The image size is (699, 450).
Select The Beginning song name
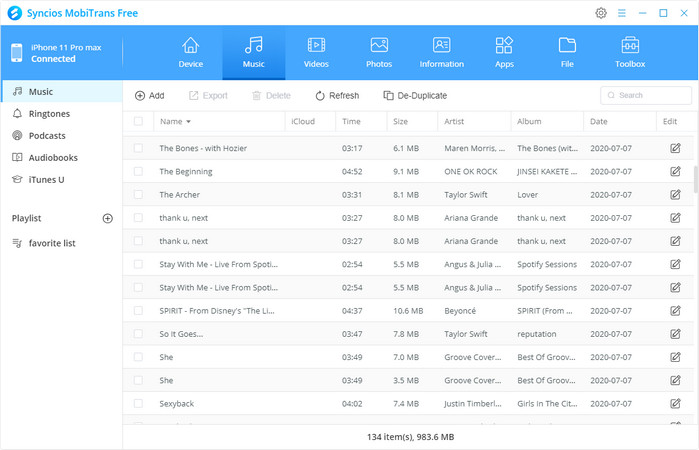(x=186, y=172)
